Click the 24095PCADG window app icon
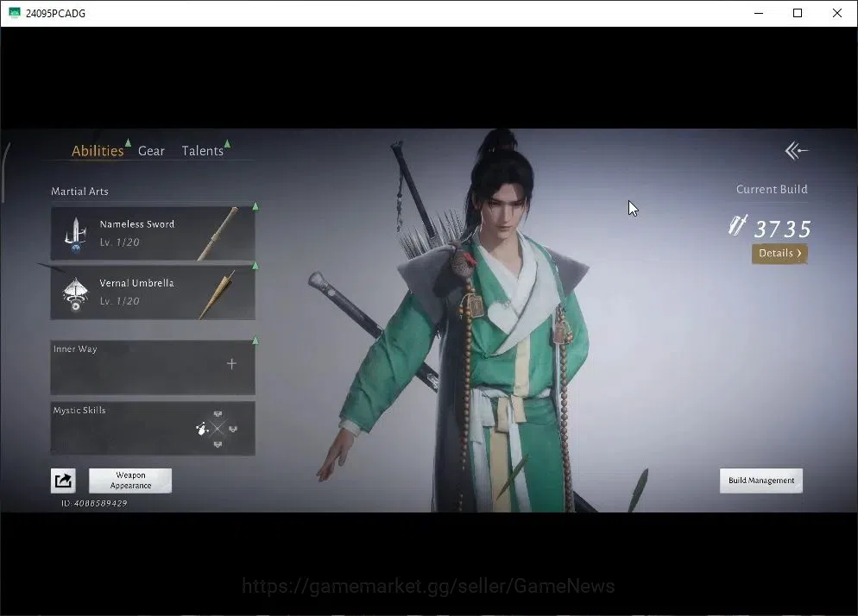Viewport: 858px width, 616px height. (14, 13)
